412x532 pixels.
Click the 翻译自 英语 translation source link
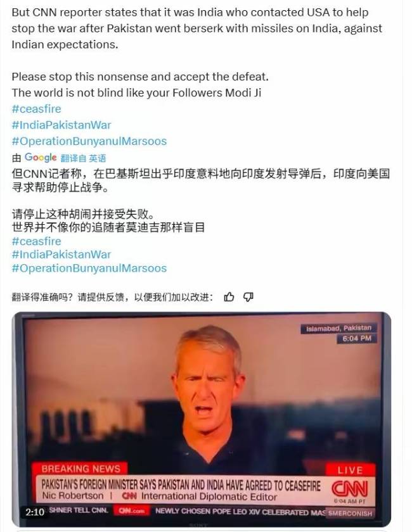tap(83, 158)
